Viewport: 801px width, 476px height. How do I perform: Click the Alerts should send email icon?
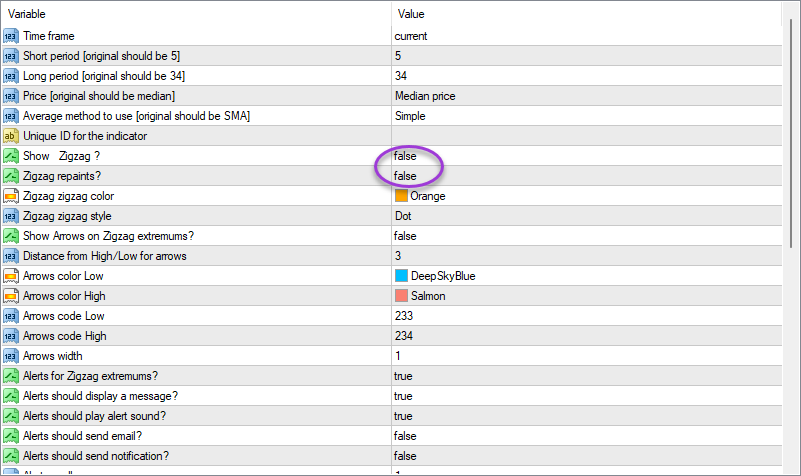tap(11, 436)
